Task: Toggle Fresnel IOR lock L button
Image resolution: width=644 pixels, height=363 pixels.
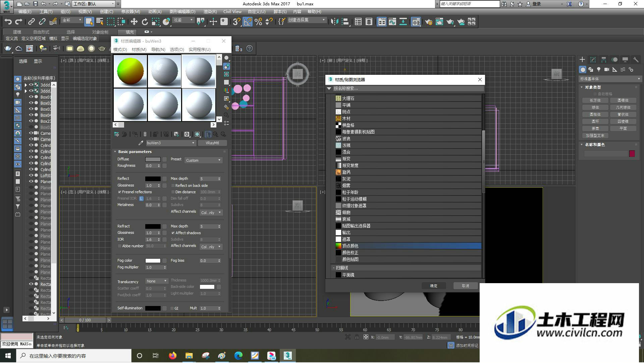Action: click(141, 199)
